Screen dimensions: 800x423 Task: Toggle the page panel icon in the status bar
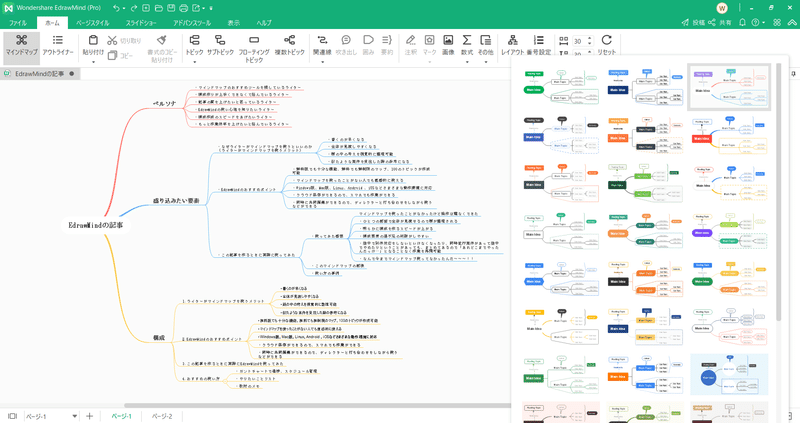pos(12,416)
